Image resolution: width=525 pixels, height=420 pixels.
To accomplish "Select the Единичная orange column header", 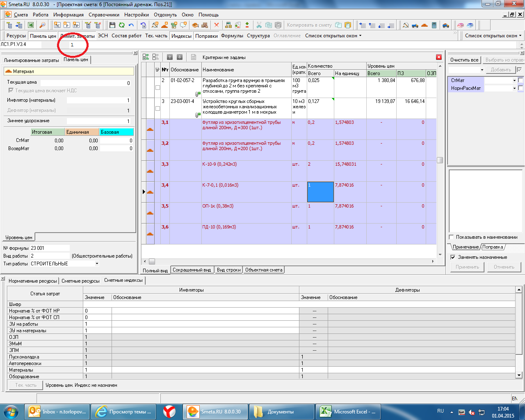I will click(82, 132).
